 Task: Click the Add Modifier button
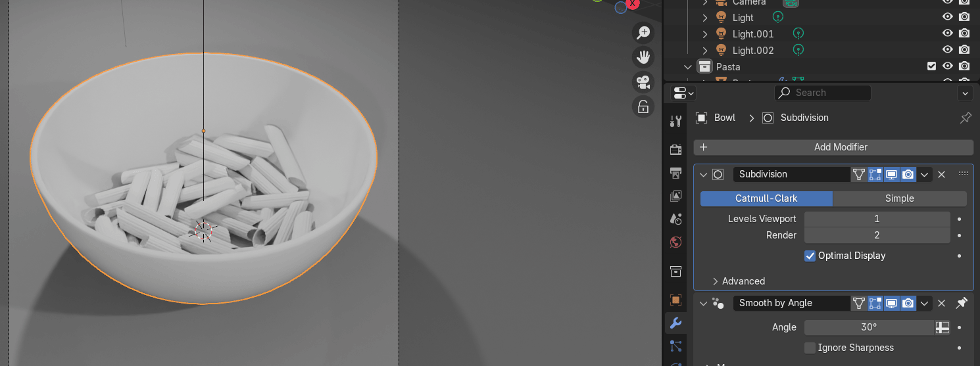click(x=833, y=147)
